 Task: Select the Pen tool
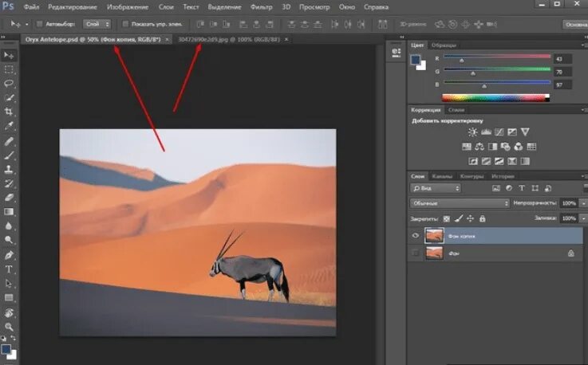click(9, 255)
